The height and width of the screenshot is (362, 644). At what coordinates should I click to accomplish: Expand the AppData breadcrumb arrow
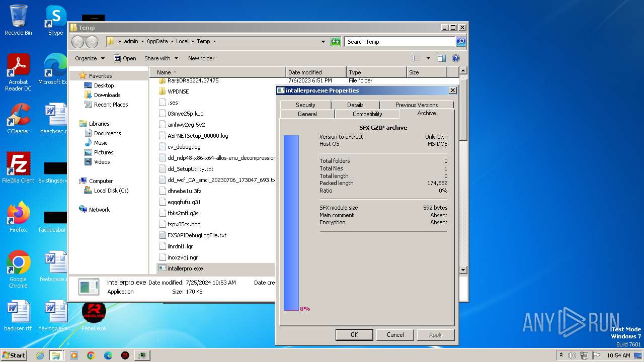171,42
